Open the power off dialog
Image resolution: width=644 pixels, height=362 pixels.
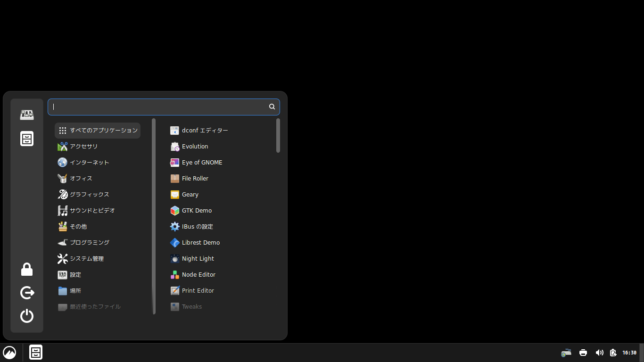coord(27,316)
